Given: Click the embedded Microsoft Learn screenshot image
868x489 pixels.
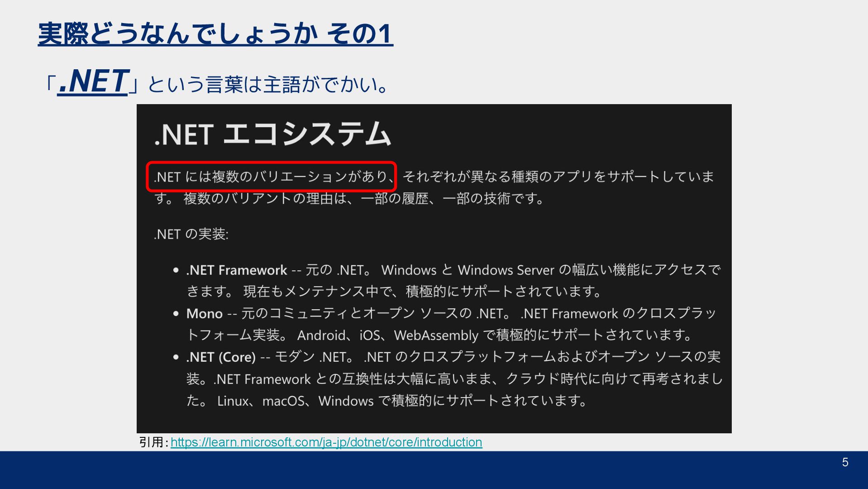Looking at the screenshot, I should [434, 268].
